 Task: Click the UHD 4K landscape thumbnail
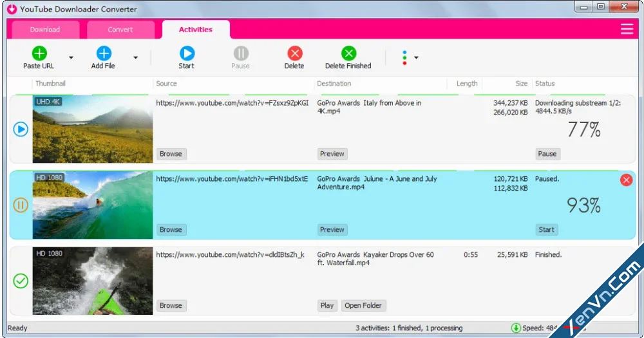pos(93,129)
